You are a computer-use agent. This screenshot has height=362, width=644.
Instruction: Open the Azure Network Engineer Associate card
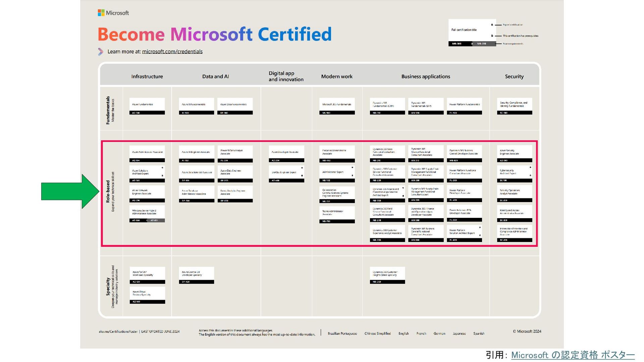[x=147, y=194]
